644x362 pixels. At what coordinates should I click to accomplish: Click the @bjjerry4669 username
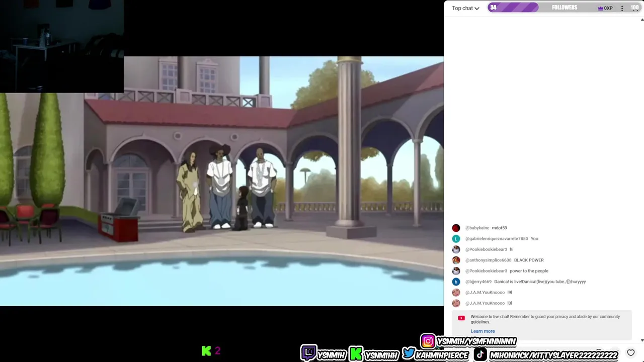(x=478, y=282)
